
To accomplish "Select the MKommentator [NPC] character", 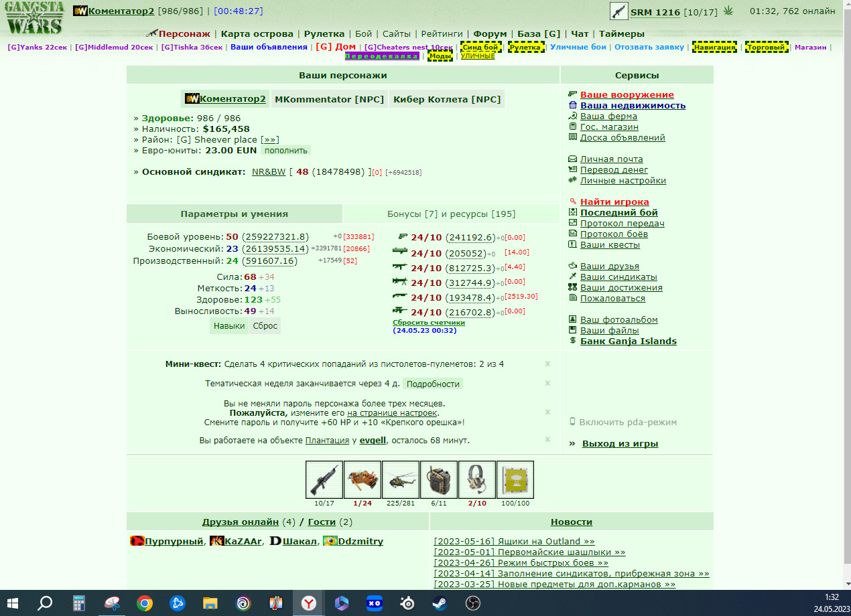I will pyautogui.click(x=330, y=99).
